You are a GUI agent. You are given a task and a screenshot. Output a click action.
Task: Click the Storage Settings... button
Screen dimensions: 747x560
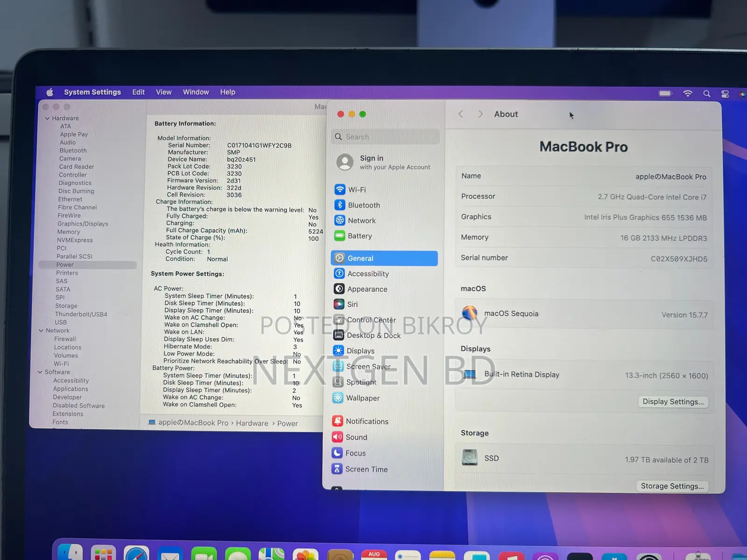(x=672, y=486)
